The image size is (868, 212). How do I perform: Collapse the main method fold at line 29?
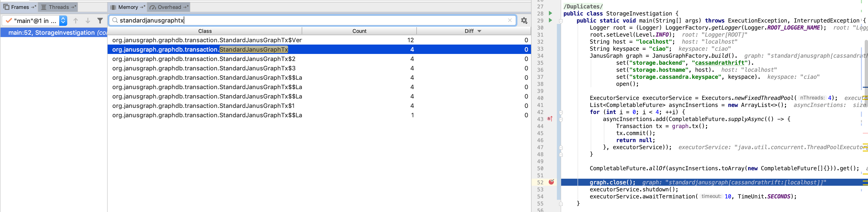[561, 21]
